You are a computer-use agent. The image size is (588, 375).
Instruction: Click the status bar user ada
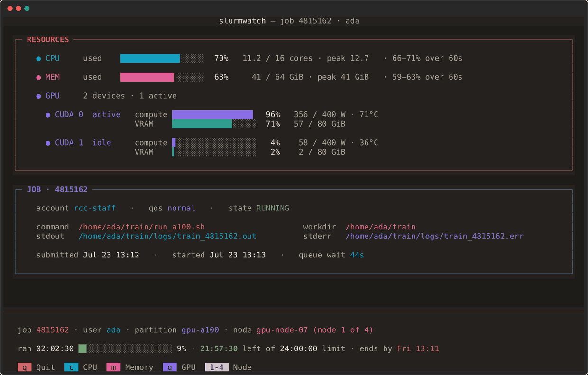click(113, 330)
